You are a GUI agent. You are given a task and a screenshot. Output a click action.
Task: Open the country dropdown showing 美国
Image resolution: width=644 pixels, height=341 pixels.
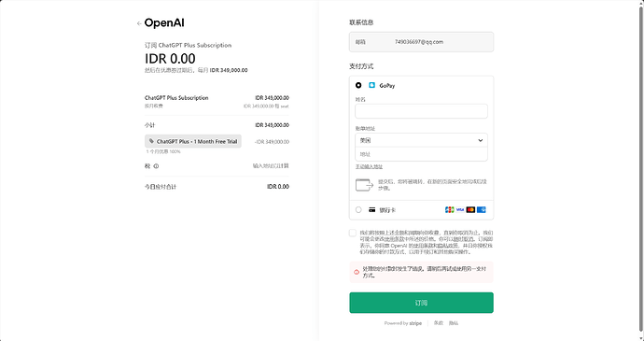pyautogui.click(x=421, y=140)
